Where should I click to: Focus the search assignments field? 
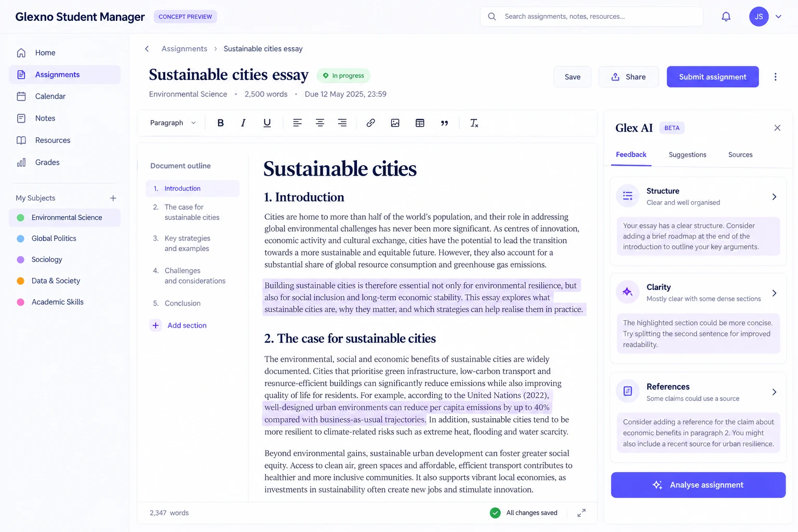[x=592, y=17]
